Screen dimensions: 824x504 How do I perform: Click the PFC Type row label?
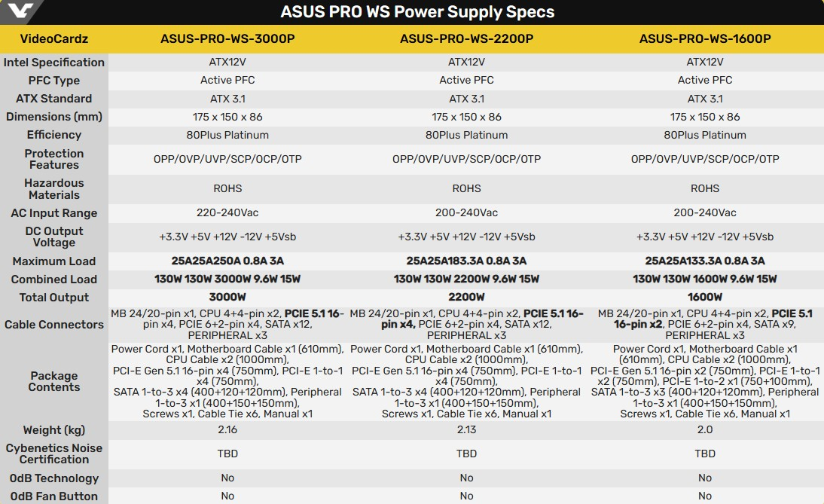click(54, 81)
